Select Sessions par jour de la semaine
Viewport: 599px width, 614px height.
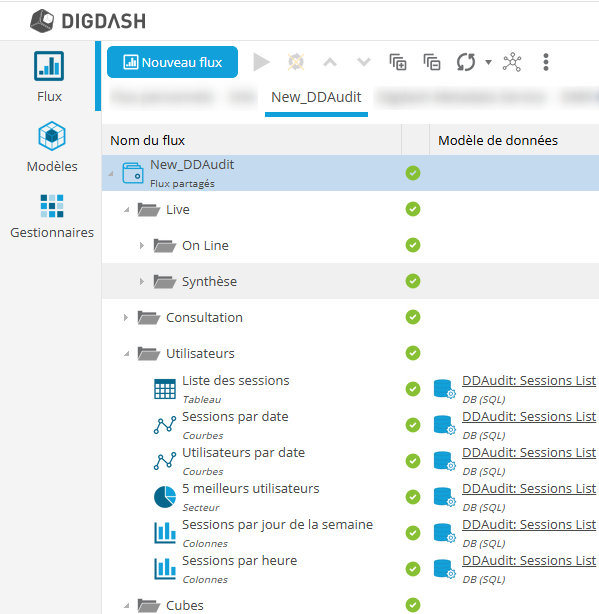point(278,525)
